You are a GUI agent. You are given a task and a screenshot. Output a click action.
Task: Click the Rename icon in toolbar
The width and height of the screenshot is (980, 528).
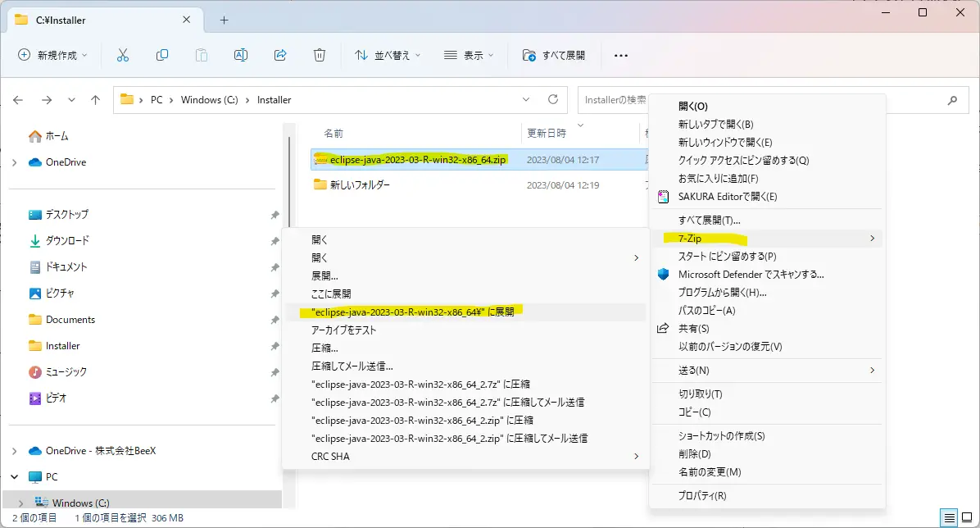click(241, 55)
